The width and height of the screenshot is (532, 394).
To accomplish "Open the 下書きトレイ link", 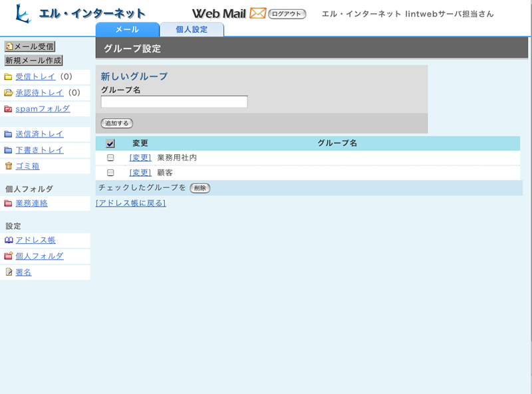I will click(39, 150).
